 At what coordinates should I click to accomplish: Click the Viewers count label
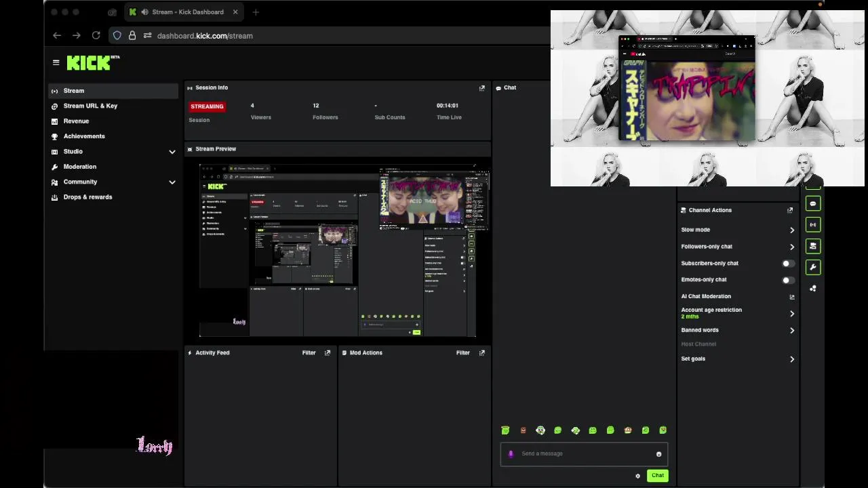pos(261,117)
